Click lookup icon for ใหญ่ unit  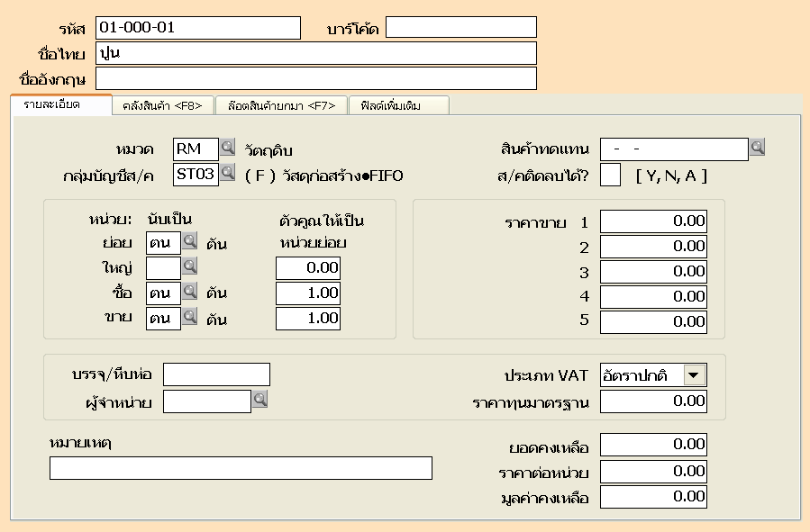[189, 266]
